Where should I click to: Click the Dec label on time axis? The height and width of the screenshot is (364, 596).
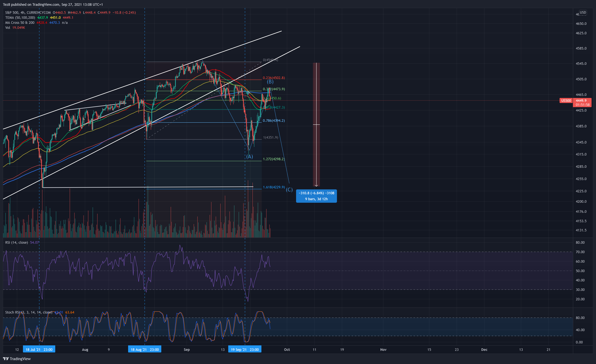pos(484,349)
